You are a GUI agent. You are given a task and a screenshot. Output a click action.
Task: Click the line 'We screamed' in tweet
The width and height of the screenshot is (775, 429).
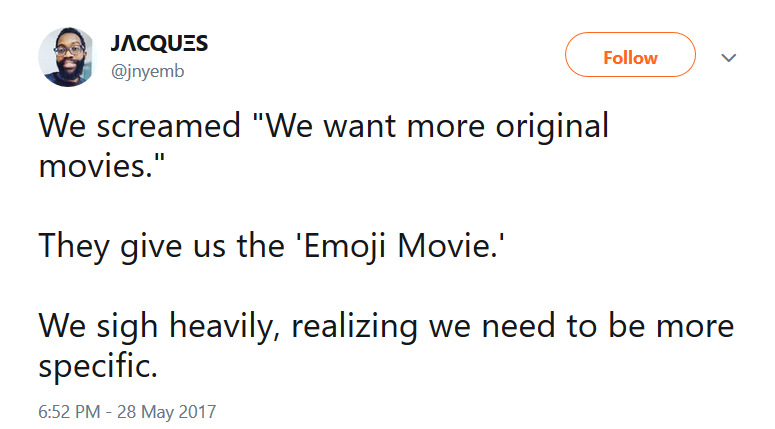coord(139,126)
